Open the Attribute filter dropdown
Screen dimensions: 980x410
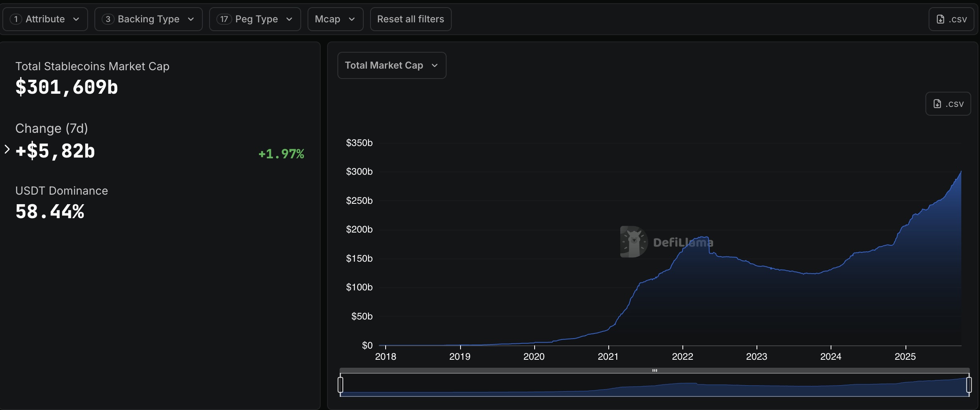45,19
